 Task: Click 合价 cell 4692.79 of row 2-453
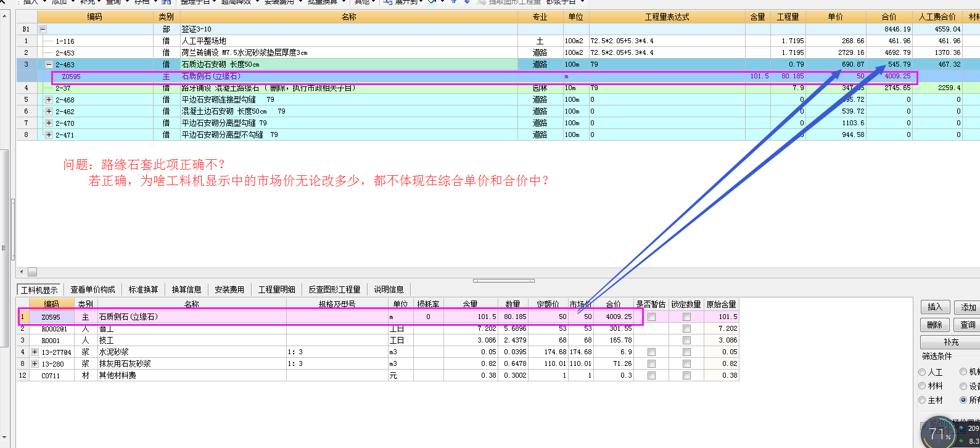click(889, 52)
